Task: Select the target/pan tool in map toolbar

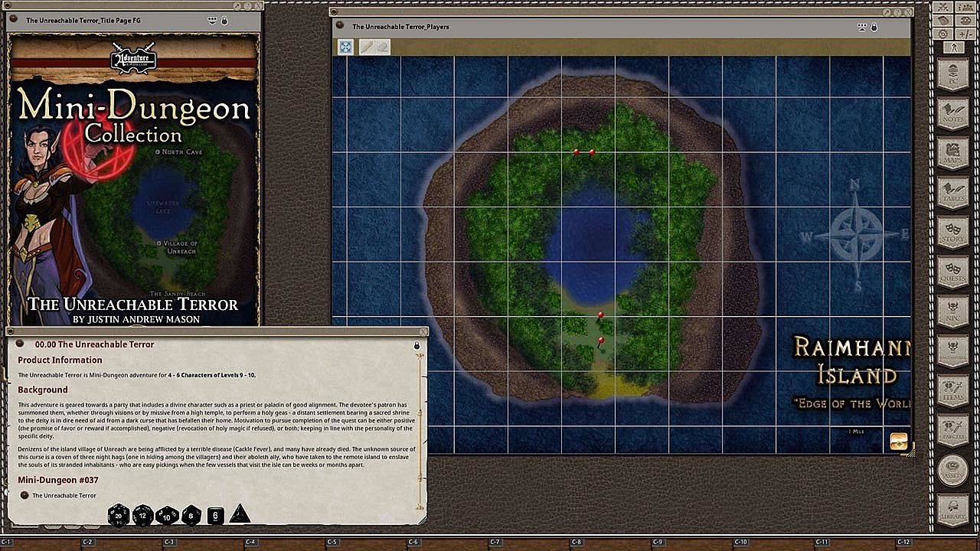Action: [x=346, y=47]
